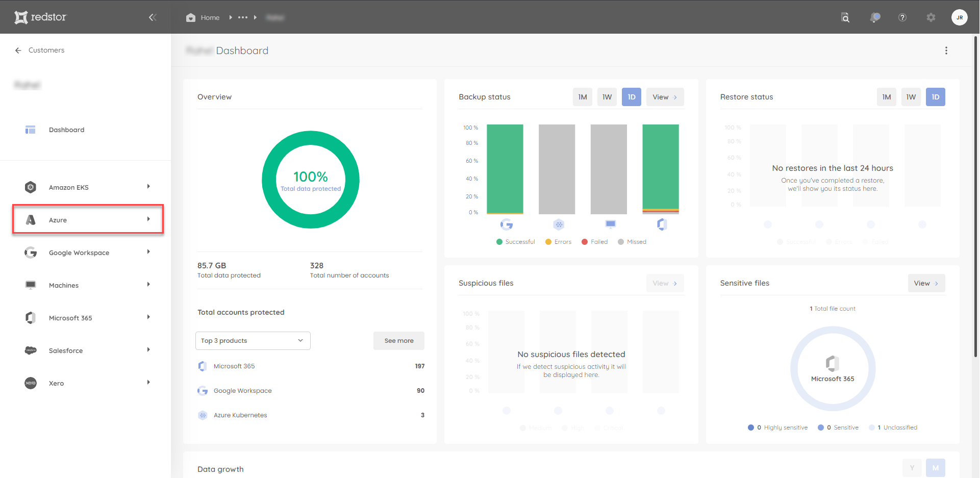
Task: Expand the Microsoft 365 submenu arrow
Action: (x=148, y=317)
